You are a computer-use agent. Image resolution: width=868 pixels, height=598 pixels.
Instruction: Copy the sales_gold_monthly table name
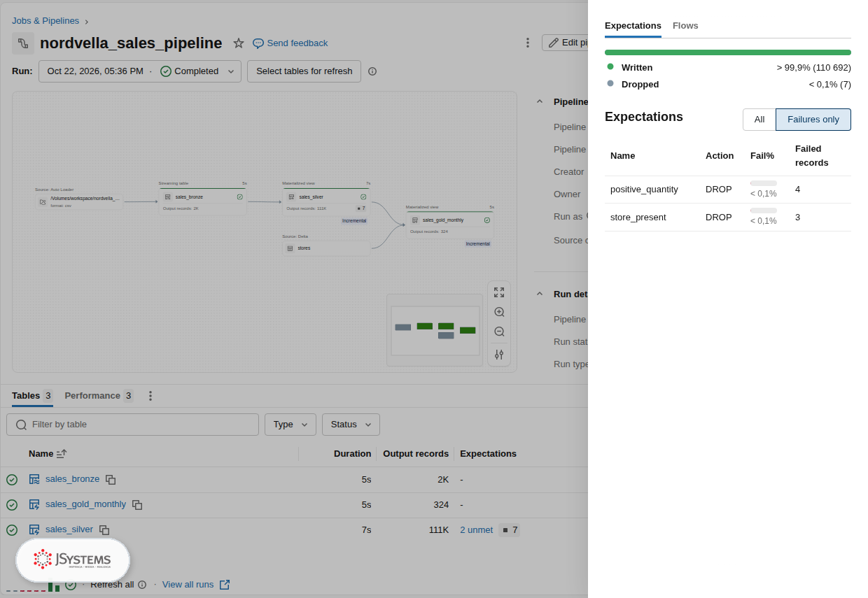point(137,505)
